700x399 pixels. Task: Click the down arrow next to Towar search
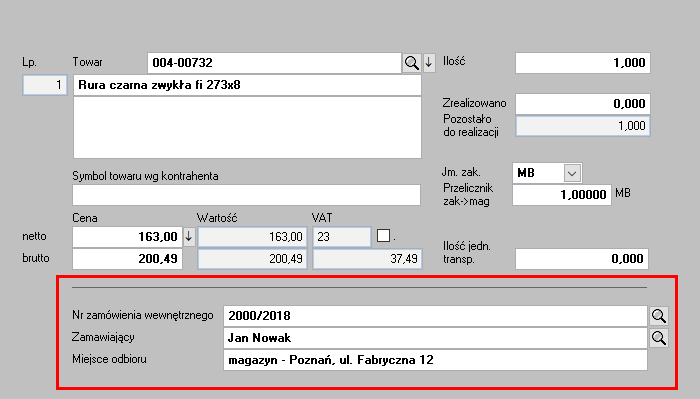(x=429, y=63)
